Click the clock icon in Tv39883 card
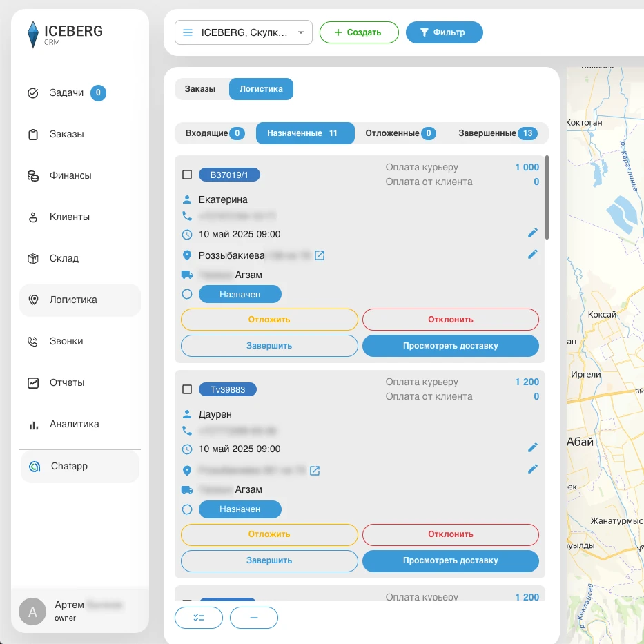 tap(187, 450)
